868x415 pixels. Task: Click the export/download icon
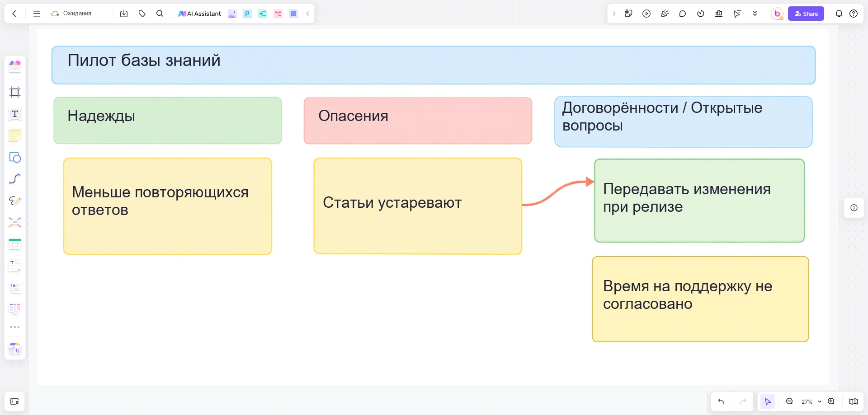click(x=124, y=14)
